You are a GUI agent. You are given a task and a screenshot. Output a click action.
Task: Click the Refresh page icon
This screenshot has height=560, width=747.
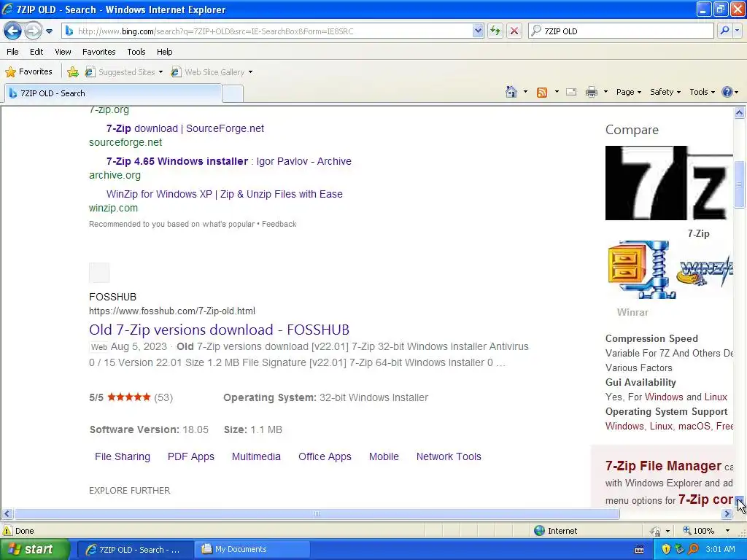(x=495, y=31)
